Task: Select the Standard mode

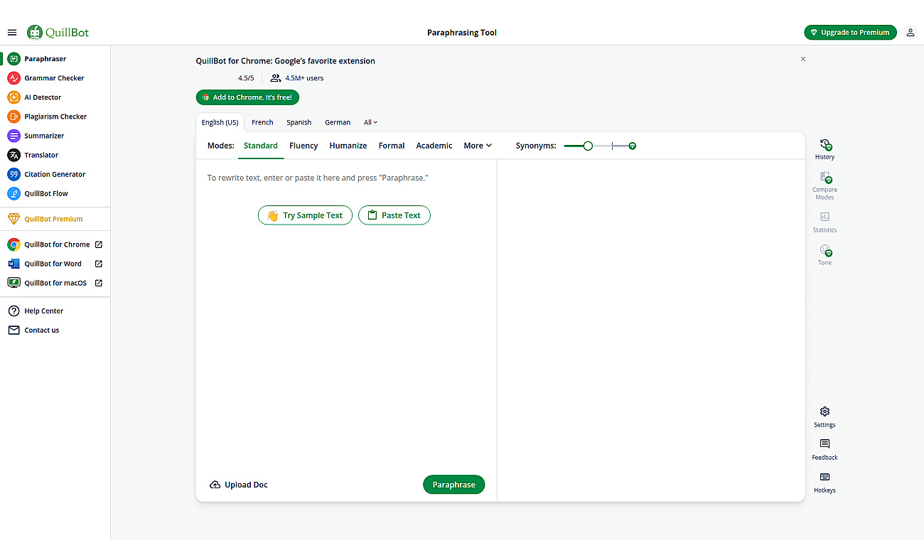Action: click(261, 146)
